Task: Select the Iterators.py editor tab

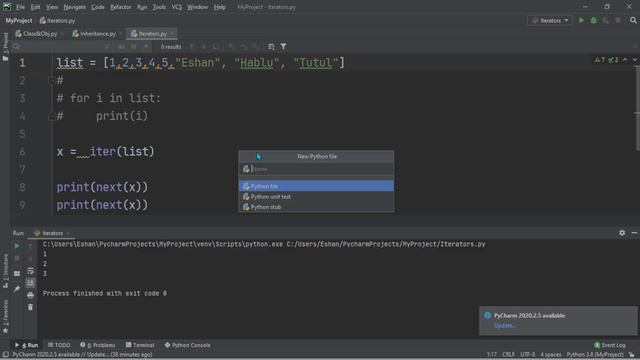Action: coord(152,34)
